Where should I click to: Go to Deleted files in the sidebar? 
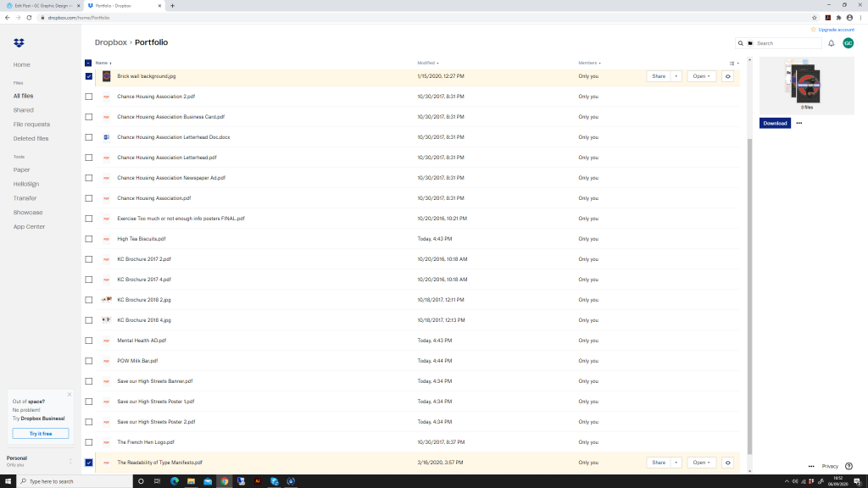(31, 138)
